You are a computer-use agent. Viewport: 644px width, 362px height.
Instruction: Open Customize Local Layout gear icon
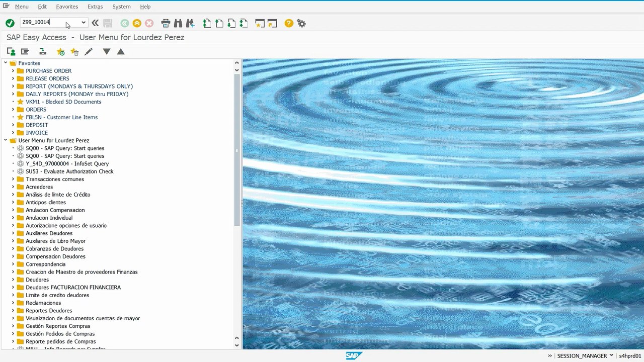tap(301, 23)
